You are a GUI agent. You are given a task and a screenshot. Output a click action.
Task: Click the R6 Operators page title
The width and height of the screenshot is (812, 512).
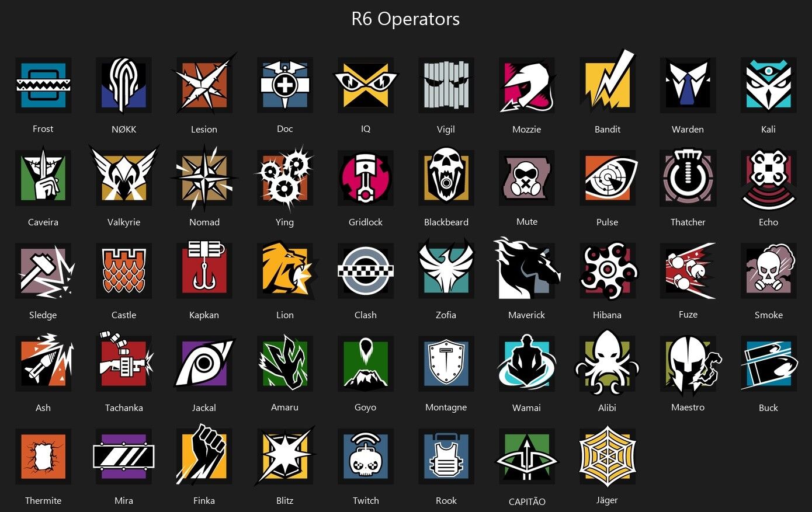[405, 19]
